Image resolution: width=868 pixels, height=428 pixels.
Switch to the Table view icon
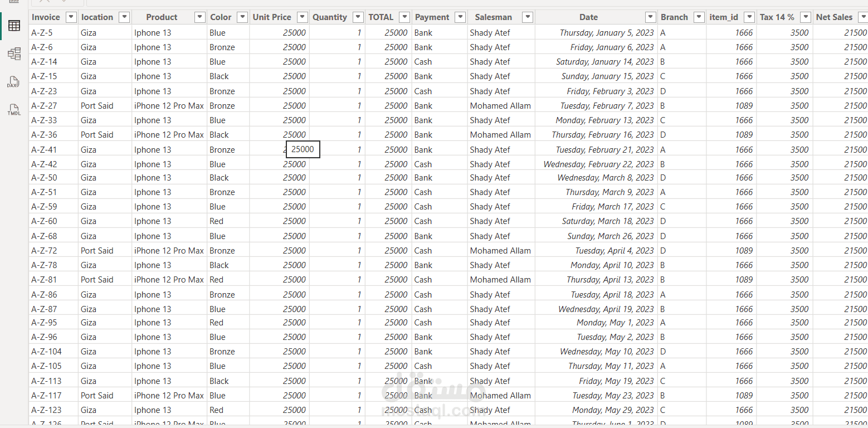point(14,26)
